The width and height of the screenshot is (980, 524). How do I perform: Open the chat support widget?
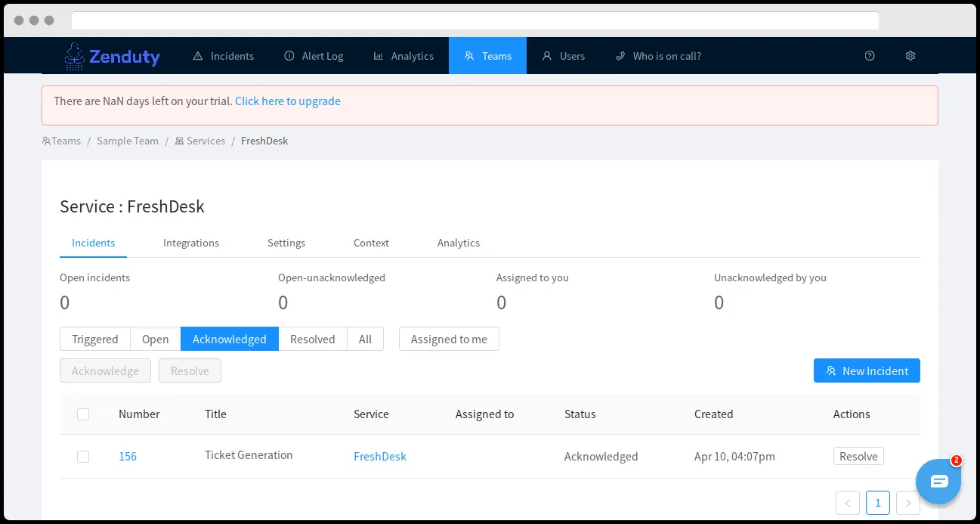pyautogui.click(x=938, y=481)
